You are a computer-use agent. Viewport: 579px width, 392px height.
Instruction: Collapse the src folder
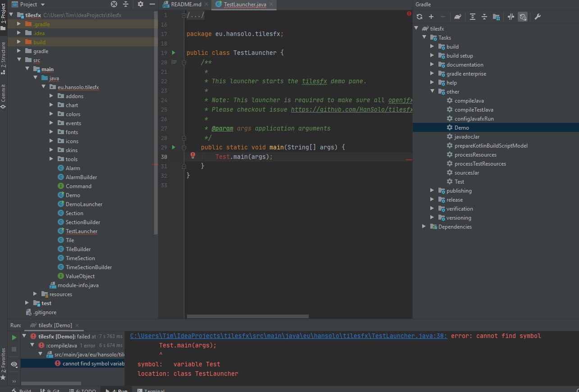18,60
